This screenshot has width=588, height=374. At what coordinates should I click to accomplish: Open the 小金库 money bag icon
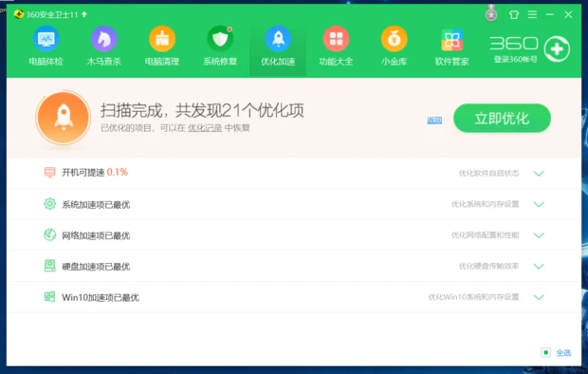coord(395,39)
